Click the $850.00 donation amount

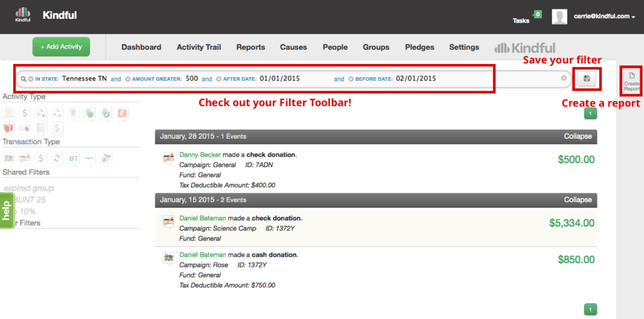click(x=576, y=259)
